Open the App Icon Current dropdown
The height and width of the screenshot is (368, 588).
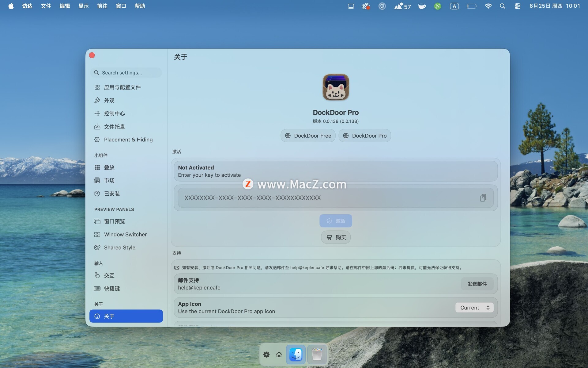coord(474,308)
